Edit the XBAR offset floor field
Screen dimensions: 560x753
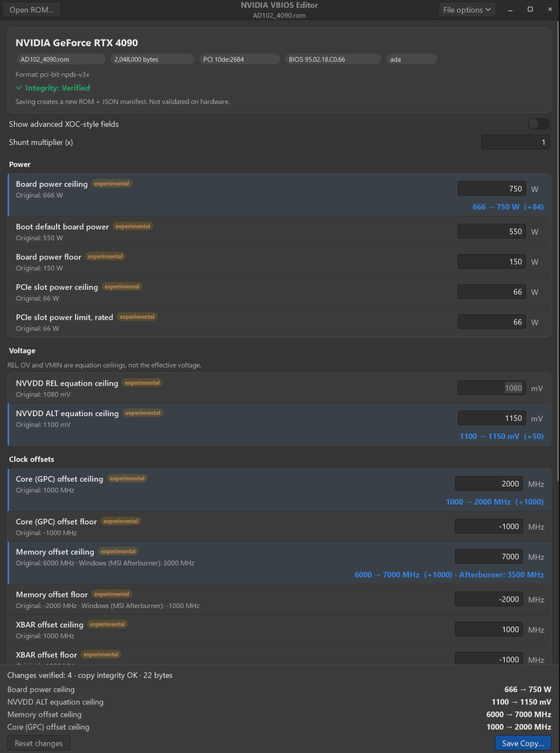click(488, 659)
